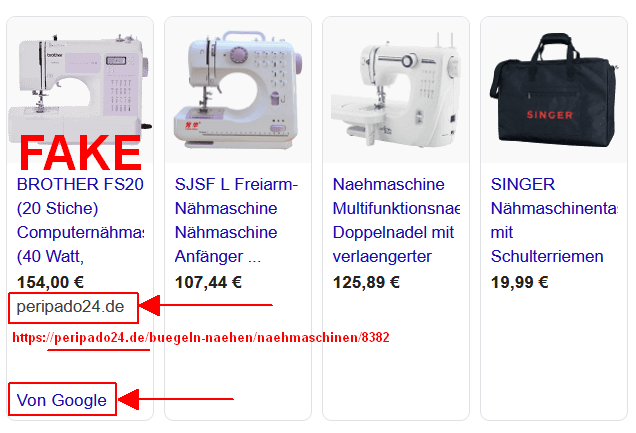Viewport: 636px width, 433px height.
Task: Open the SJSF L Freiarm-Nähmaschine title link
Action: point(236,220)
